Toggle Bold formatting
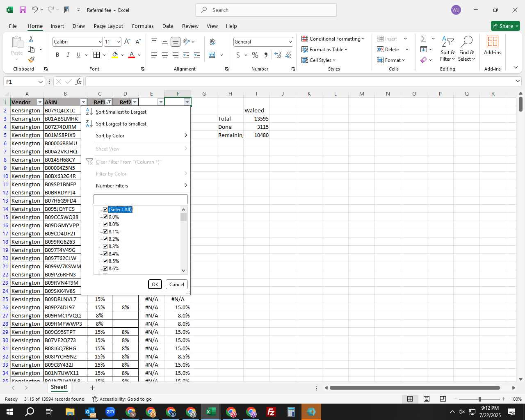 [x=57, y=55]
